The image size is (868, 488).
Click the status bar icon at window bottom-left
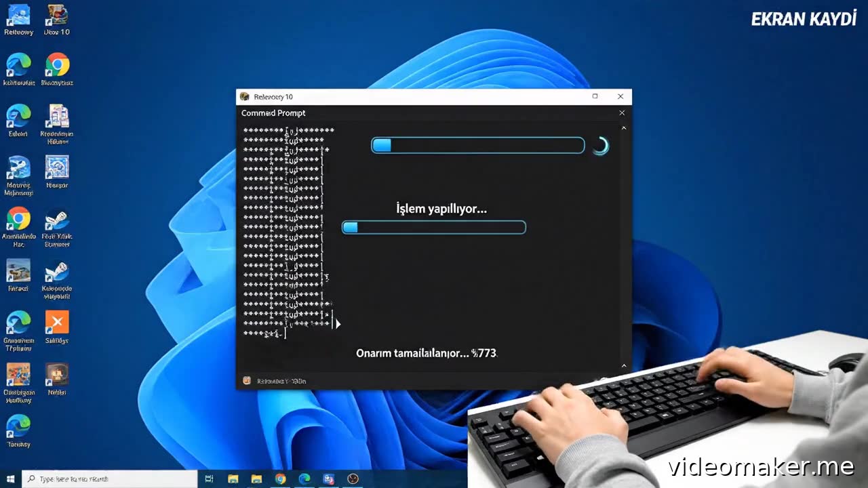click(x=247, y=381)
